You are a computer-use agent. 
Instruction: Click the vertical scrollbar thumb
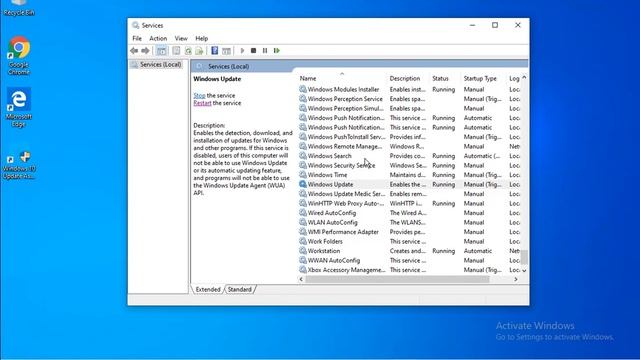click(x=524, y=257)
